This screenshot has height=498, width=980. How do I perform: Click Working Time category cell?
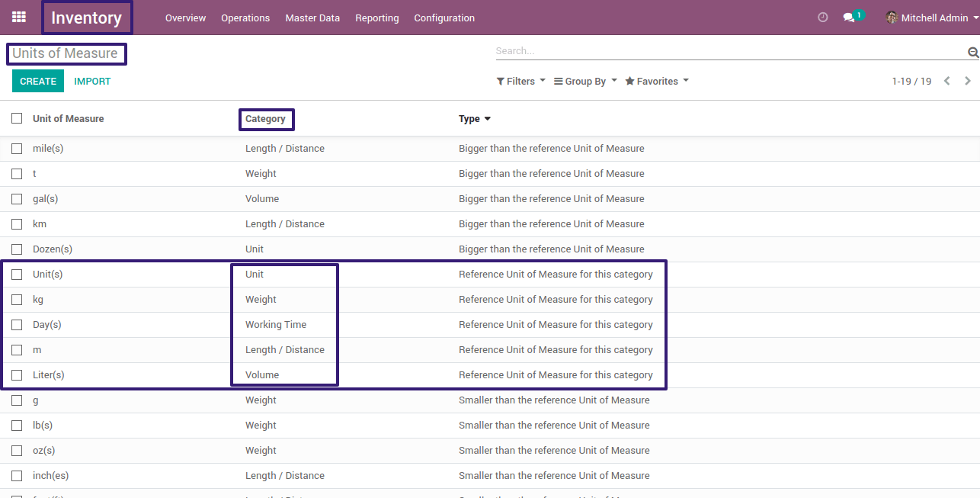pyautogui.click(x=276, y=325)
